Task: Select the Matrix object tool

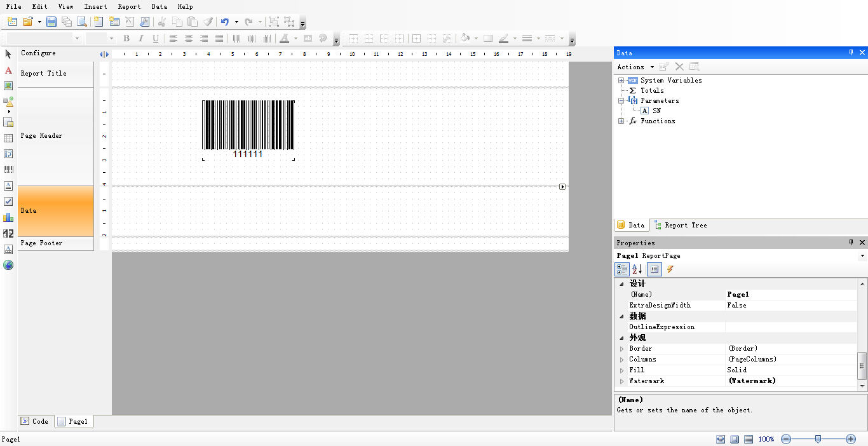Action: 8,154
